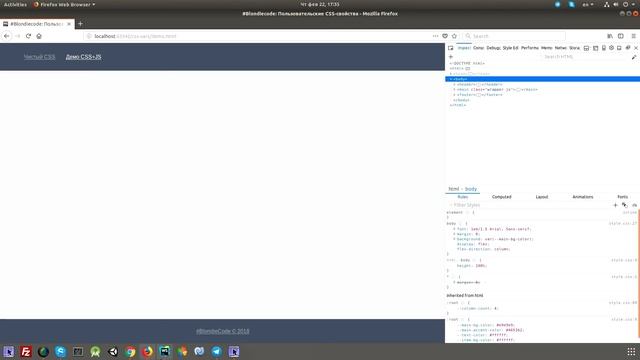The height and width of the screenshot is (360, 640).
Task: Open the Storage tab
Action: [574, 48]
